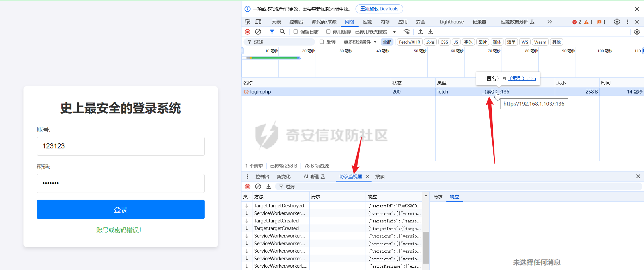Screen dimensions: 644x270
Task: Clear the network log
Action: [258, 32]
